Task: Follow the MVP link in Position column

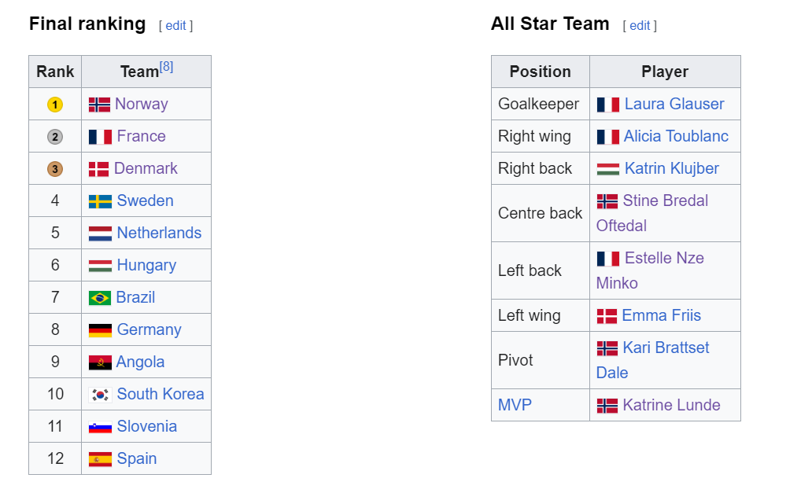Action: pos(515,405)
